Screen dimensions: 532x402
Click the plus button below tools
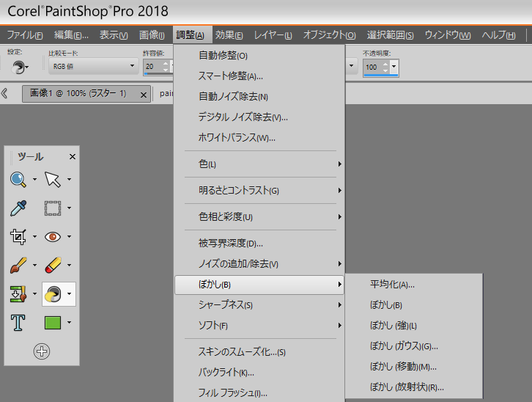pos(42,351)
